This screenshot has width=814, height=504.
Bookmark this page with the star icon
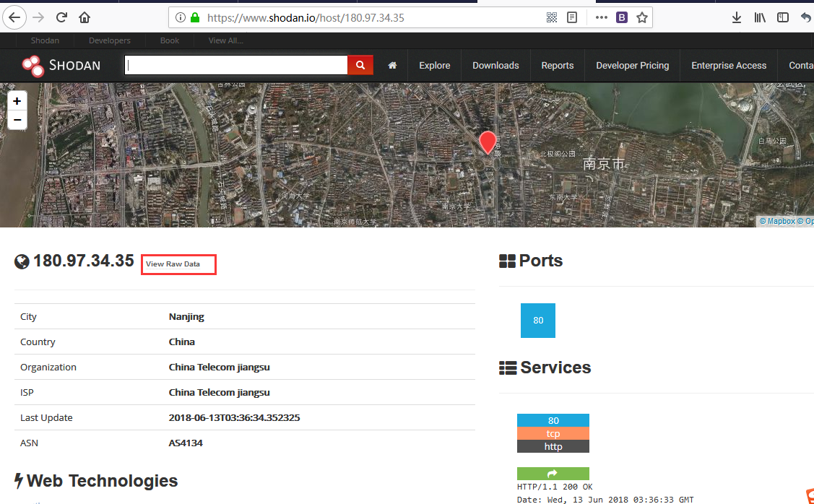pos(641,17)
